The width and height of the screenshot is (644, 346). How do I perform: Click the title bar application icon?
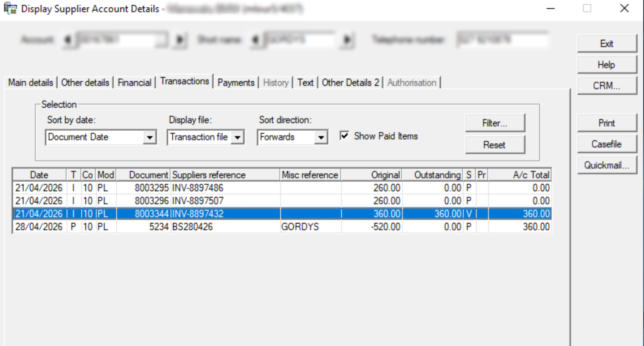(x=10, y=8)
